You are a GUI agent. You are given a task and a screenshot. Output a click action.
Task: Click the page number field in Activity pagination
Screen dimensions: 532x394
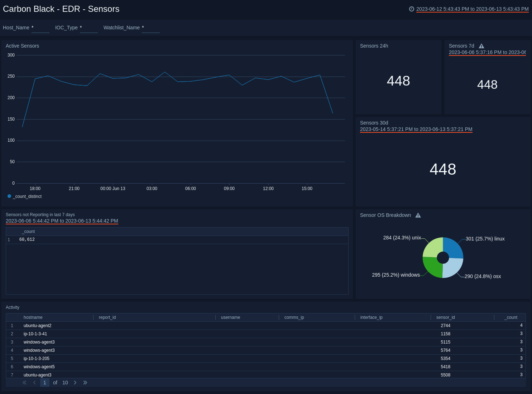[x=44, y=383]
